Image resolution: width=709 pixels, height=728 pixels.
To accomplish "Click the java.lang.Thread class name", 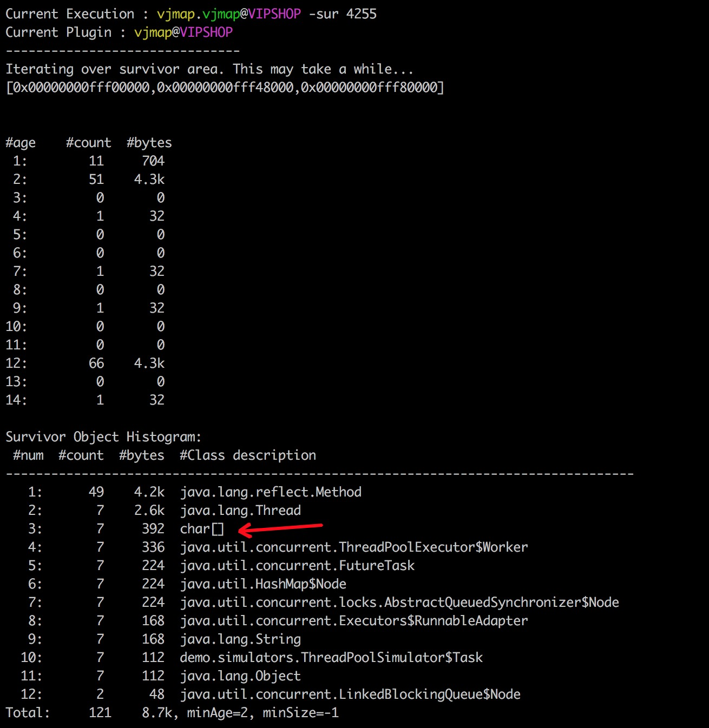I will (240, 511).
